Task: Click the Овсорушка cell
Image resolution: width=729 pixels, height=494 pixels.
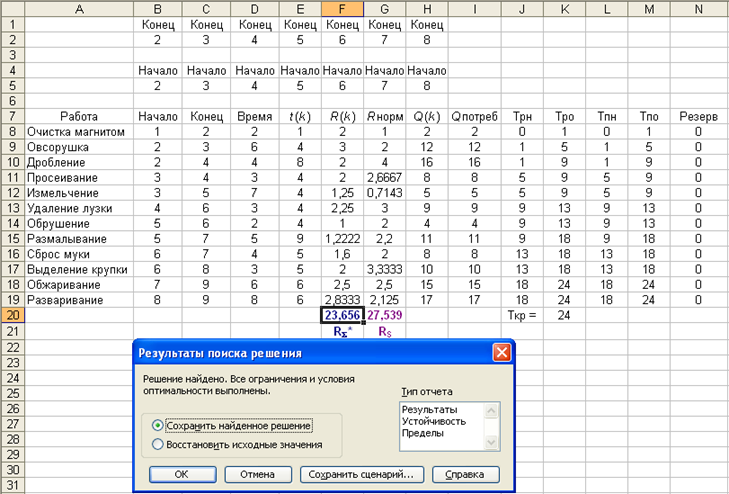Action: (79, 147)
